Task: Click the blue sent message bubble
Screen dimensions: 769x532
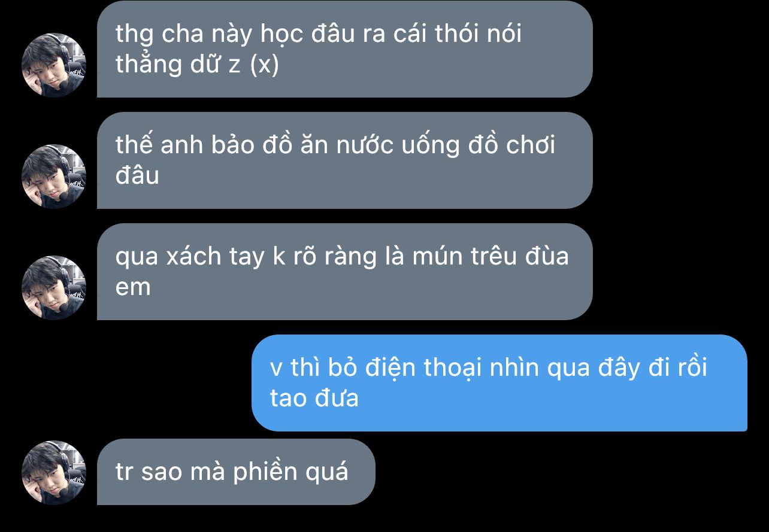Action: point(499,383)
